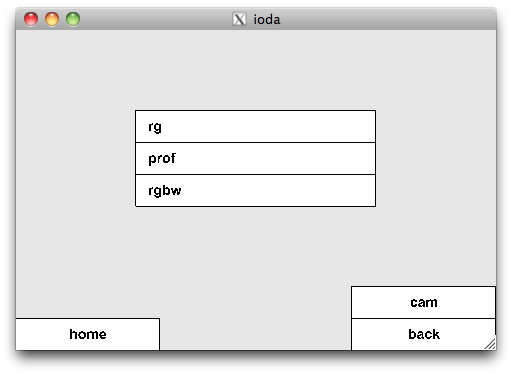Go back with the back button
The height and width of the screenshot is (374, 512).
pos(423,334)
